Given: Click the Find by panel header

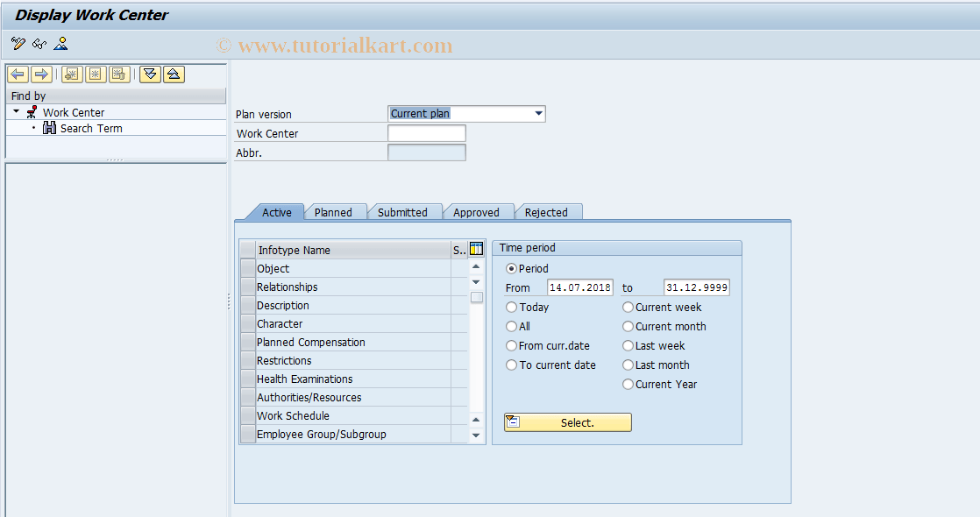Looking at the screenshot, I should [x=116, y=96].
